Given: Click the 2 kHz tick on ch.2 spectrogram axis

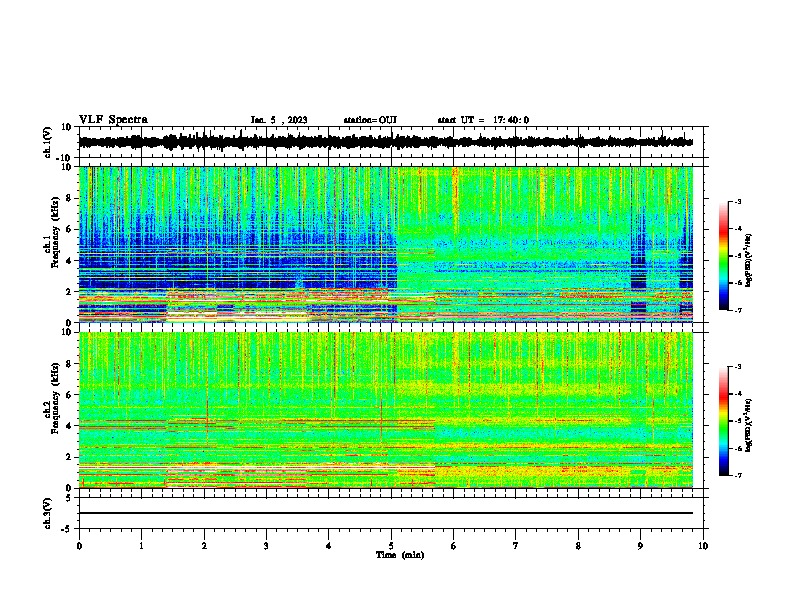Looking at the screenshot, I should pos(69,457).
